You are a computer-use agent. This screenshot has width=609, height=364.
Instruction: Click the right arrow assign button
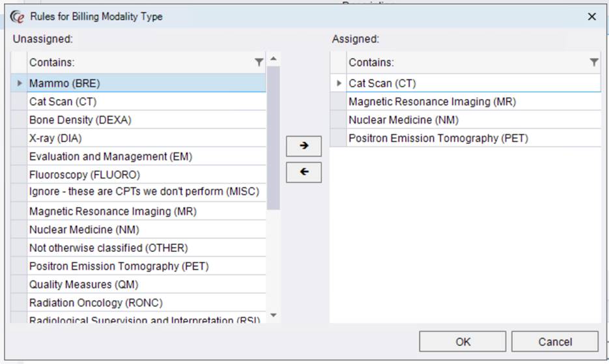click(x=304, y=146)
